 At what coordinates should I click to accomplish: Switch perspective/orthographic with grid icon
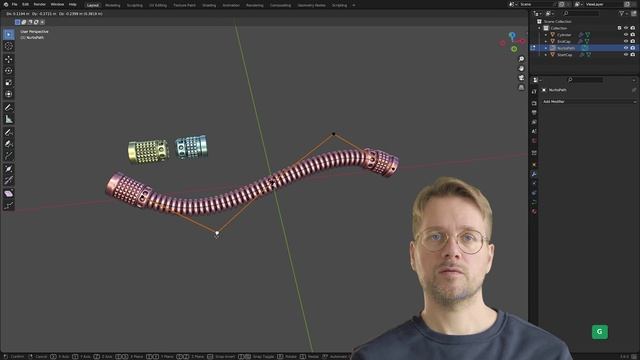pos(521,87)
